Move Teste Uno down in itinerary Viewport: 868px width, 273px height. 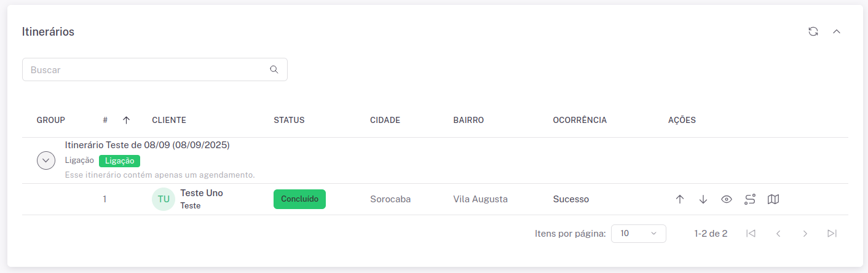(703, 199)
